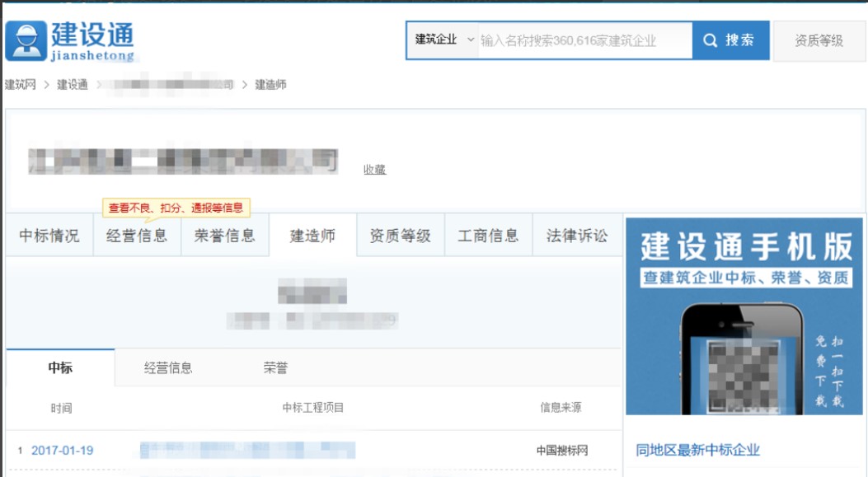Switch to 资质等级 tab
Screen dimensions: 868x477
pos(401,236)
